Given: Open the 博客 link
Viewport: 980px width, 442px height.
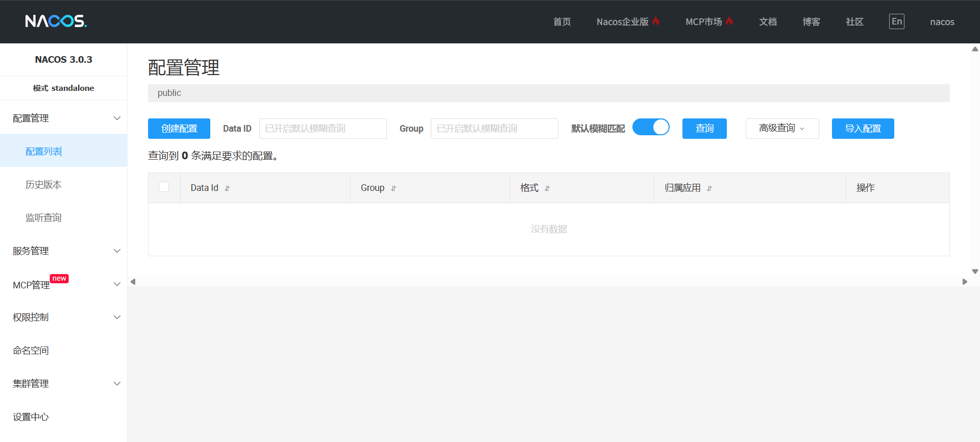Looking at the screenshot, I should tap(811, 21).
